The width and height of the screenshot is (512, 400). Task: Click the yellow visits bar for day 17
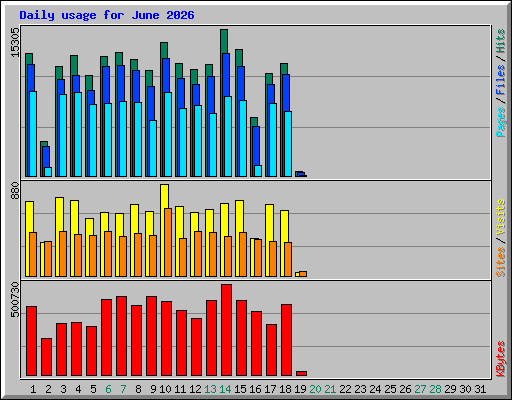tap(269, 223)
